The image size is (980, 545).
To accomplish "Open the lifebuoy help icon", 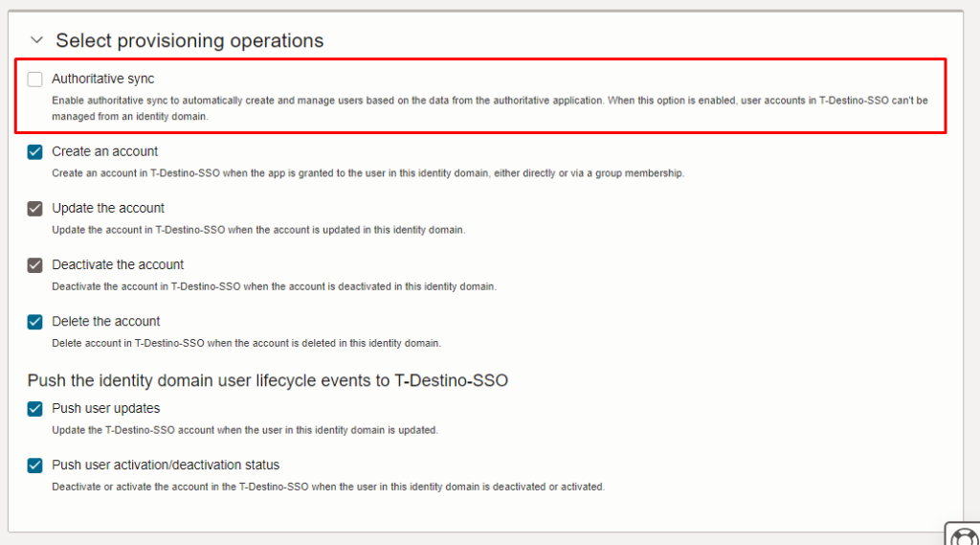I will 965,535.
